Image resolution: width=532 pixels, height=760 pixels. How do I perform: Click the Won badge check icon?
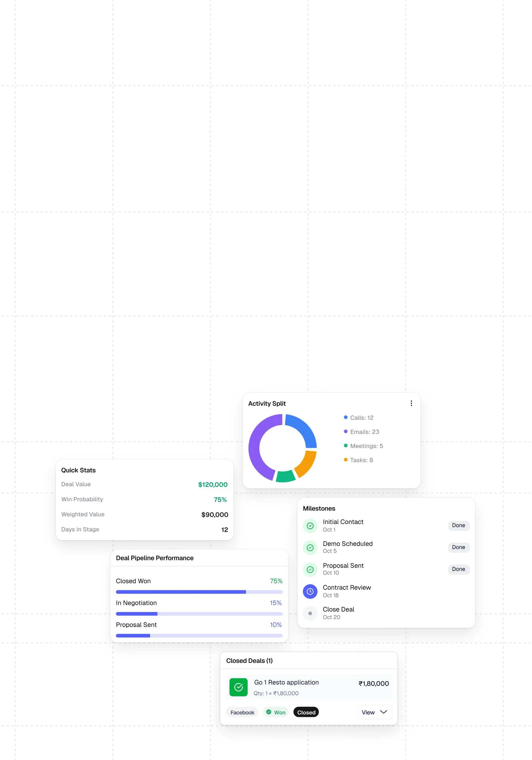click(x=269, y=712)
